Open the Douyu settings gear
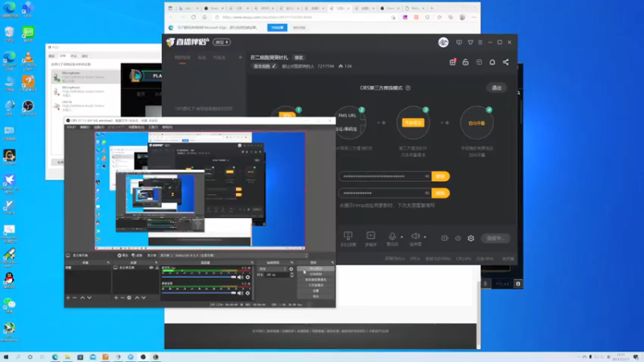 coord(471,238)
